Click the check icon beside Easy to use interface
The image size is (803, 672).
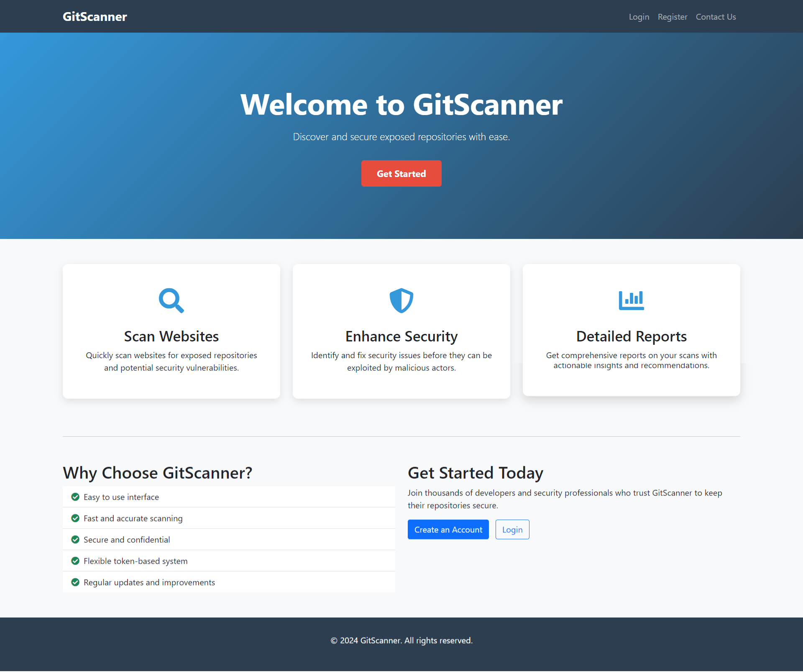pyautogui.click(x=75, y=497)
